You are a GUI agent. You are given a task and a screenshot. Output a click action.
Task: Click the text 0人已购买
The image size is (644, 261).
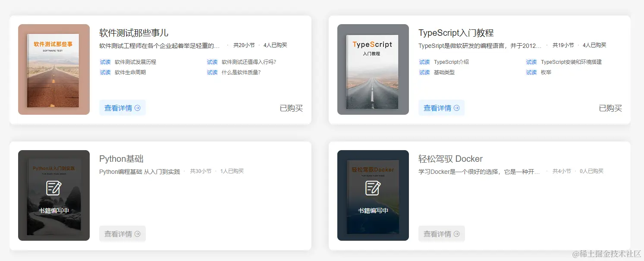pos(591,171)
